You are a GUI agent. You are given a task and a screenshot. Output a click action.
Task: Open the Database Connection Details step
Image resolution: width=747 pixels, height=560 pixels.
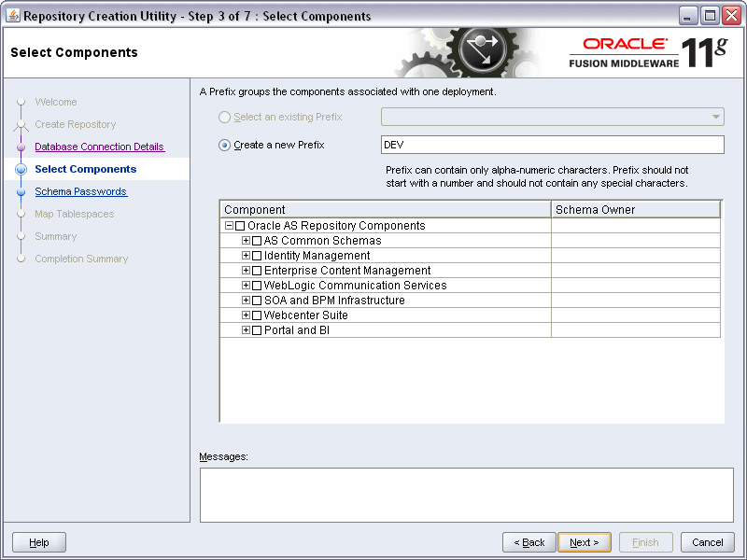click(100, 147)
